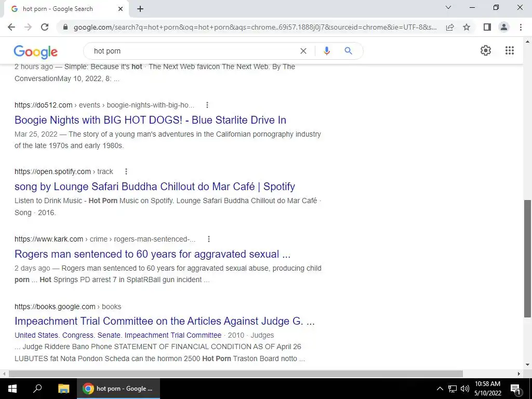Image resolution: width=532 pixels, height=399 pixels.
Task: Select the Chrome taskbar window button
Action: (x=118, y=389)
